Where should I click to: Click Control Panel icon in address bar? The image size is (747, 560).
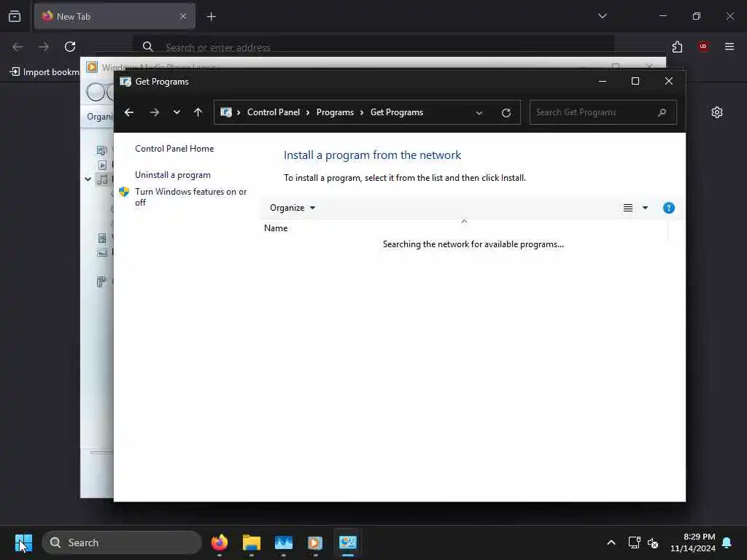[x=226, y=112]
